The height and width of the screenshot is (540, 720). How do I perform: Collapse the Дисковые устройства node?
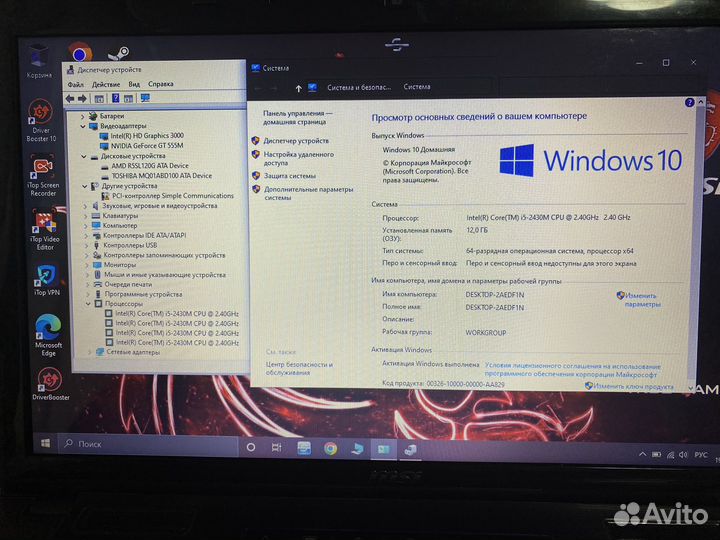tap(84, 157)
